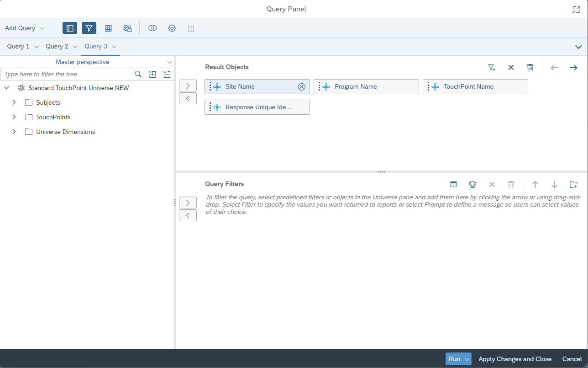Viewport: 588px width, 368px height.
Task: Click the tree filter search field
Action: (67, 74)
